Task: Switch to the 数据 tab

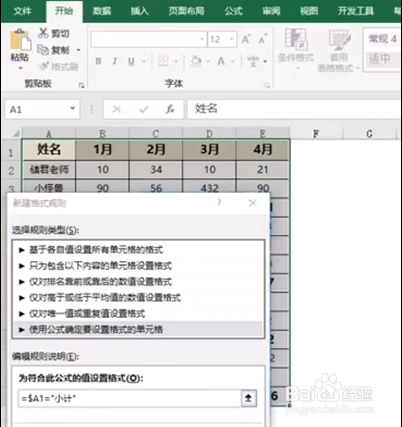Action: click(101, 11)
